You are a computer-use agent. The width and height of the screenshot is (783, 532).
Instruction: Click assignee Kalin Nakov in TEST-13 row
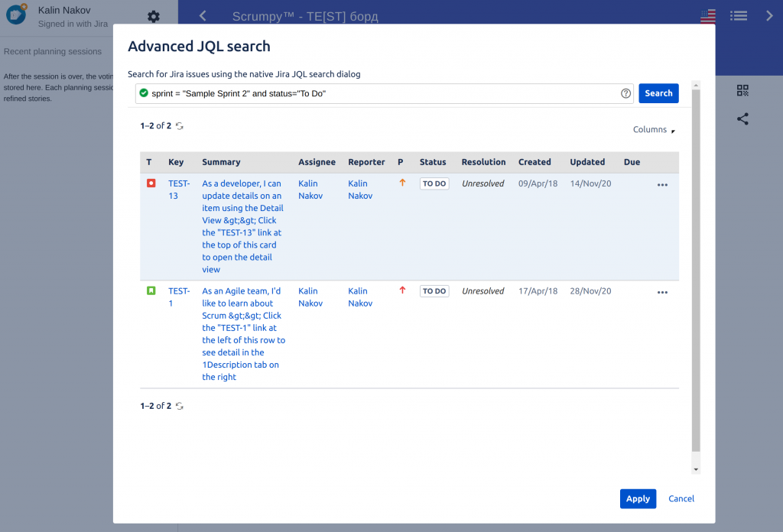pyautogui.click(x=310, y=190)
